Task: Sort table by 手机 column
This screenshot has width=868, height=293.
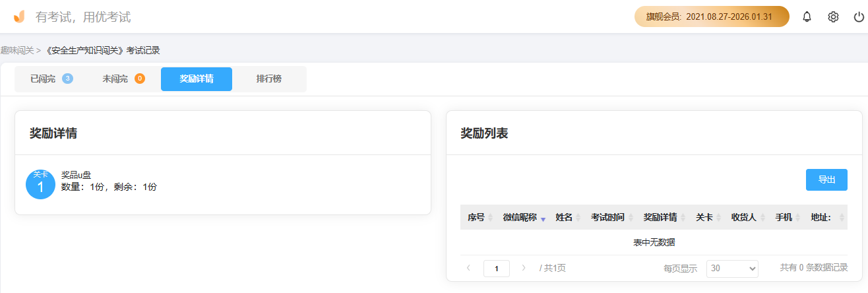Action: coord(786,217)
